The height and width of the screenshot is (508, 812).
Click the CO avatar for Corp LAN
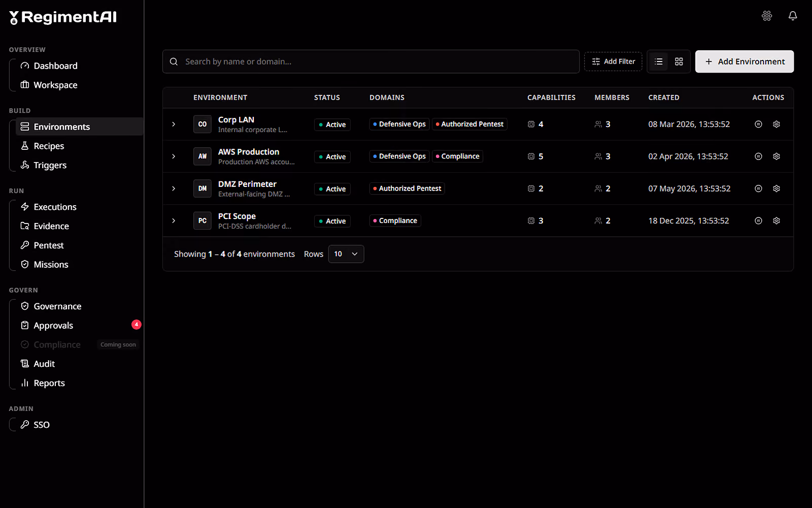pyautogui.click(x=202, y=124)
